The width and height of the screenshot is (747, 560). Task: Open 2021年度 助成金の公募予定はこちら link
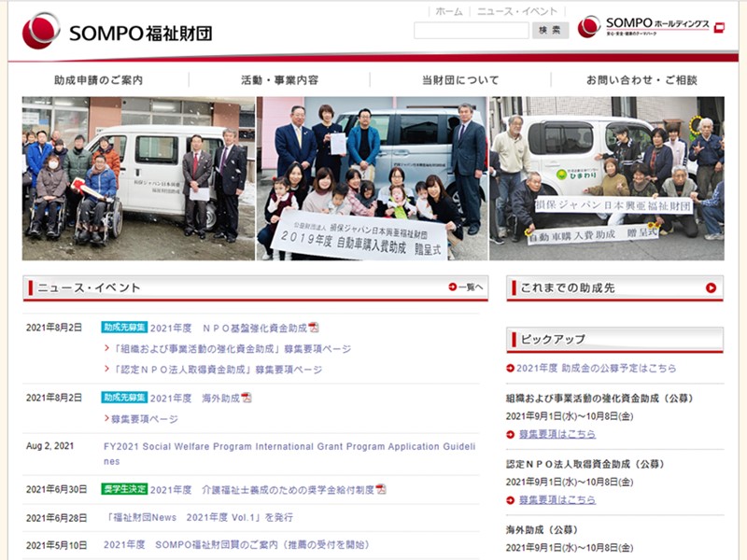596,368
